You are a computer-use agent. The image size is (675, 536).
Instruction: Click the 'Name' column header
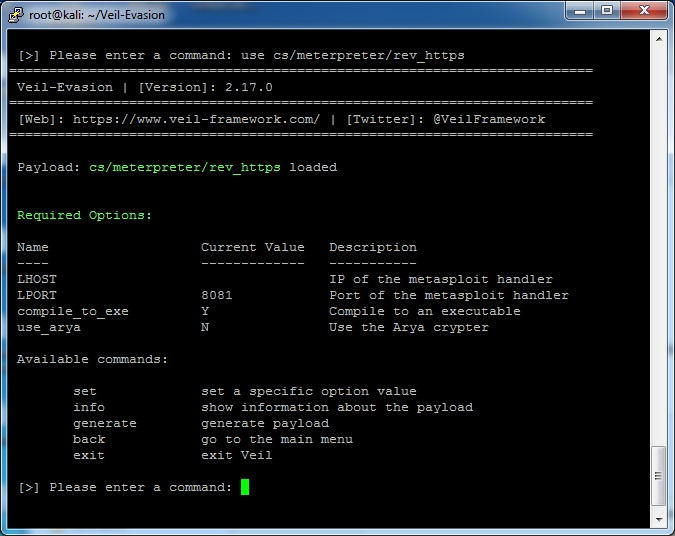pos(33,247)
